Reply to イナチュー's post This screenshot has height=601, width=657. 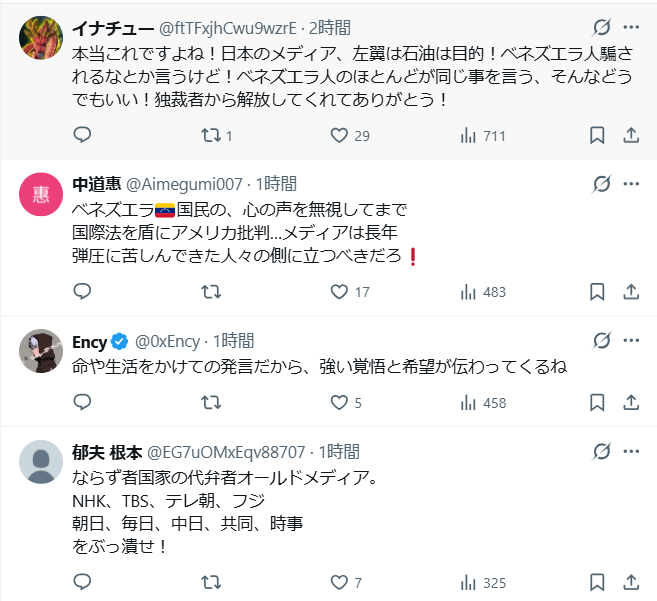83,135
